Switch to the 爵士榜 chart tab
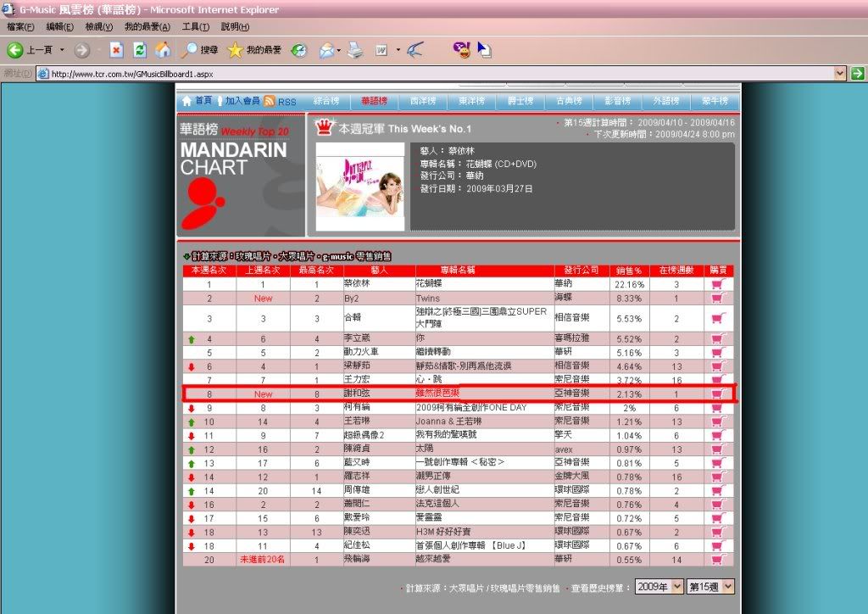This screenshot has height=614, width=868. (520, 101)
